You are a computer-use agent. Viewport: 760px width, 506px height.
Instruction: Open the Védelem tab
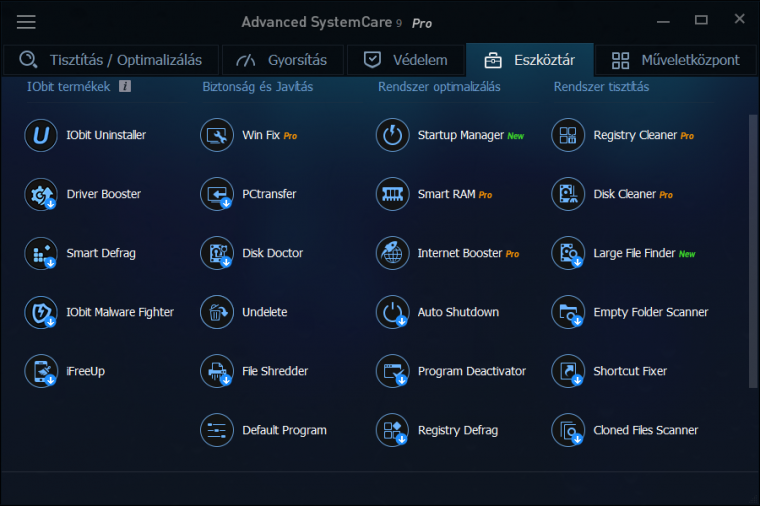pyautogui.click(x=406, y=60)
